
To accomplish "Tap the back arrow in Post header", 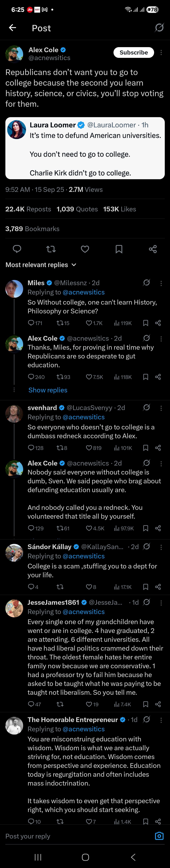I will coord(12,28).
